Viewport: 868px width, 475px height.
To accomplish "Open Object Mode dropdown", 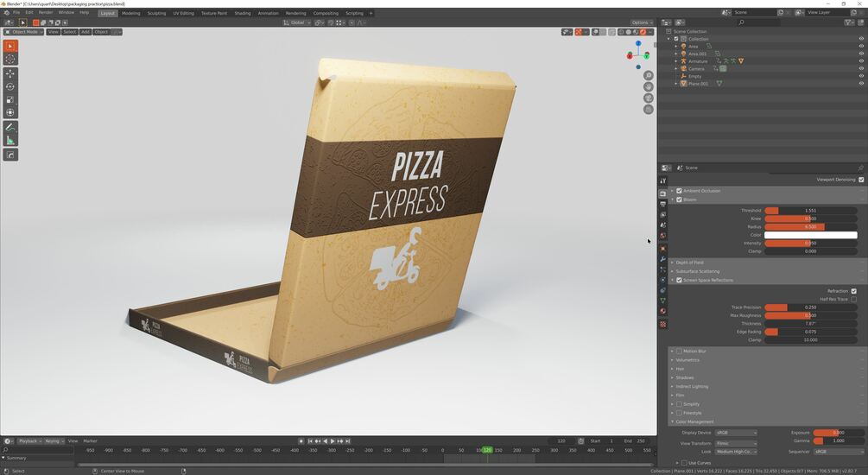I will click(x=24, y=32).
